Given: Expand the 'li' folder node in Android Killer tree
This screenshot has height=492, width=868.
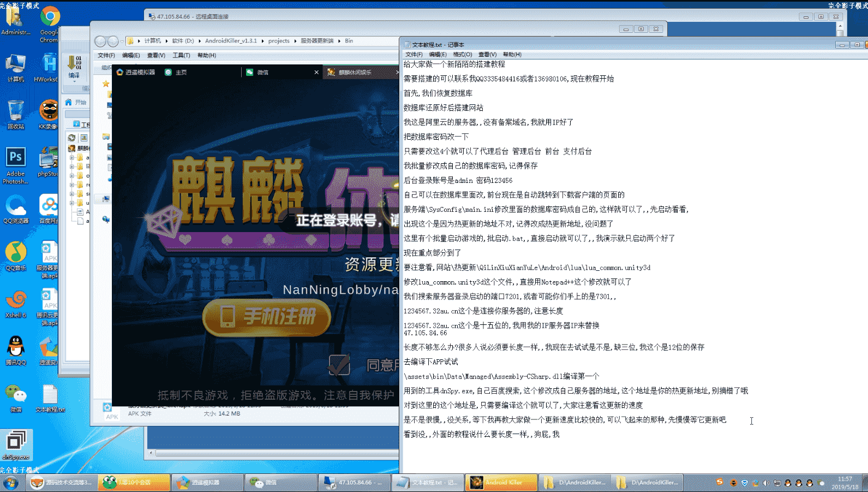Looking at the screenshot, I should [x=71, y=167].
